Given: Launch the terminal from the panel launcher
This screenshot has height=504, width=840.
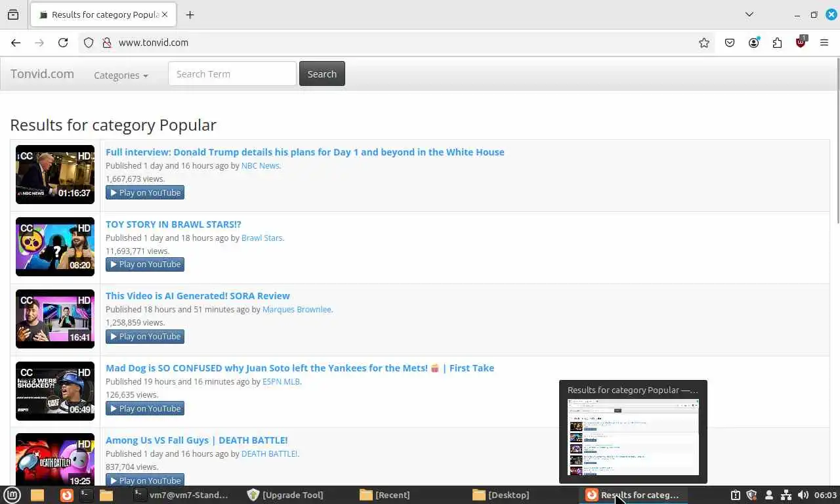Looking at the screenshot, I should [85, 495].
